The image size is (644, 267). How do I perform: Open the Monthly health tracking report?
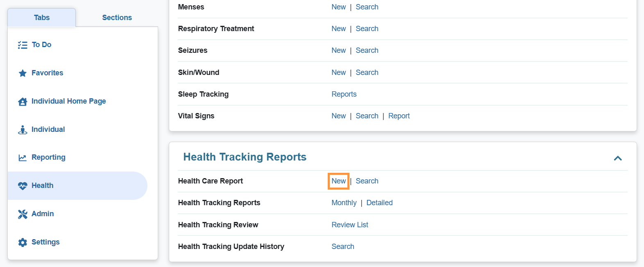click(344, 202)
